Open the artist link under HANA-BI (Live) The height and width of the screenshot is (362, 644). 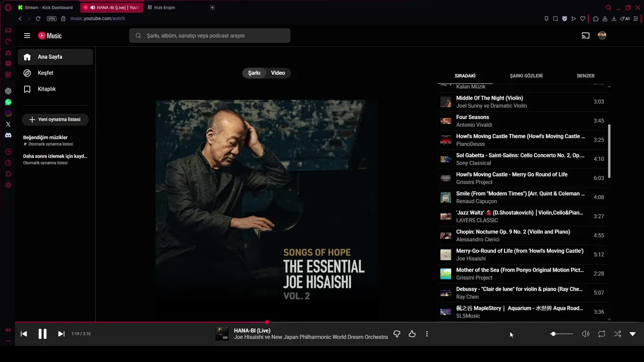(311, 337)
